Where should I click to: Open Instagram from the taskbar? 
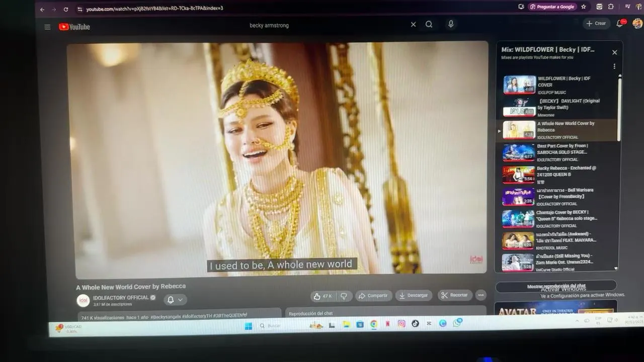coord(401,324)
